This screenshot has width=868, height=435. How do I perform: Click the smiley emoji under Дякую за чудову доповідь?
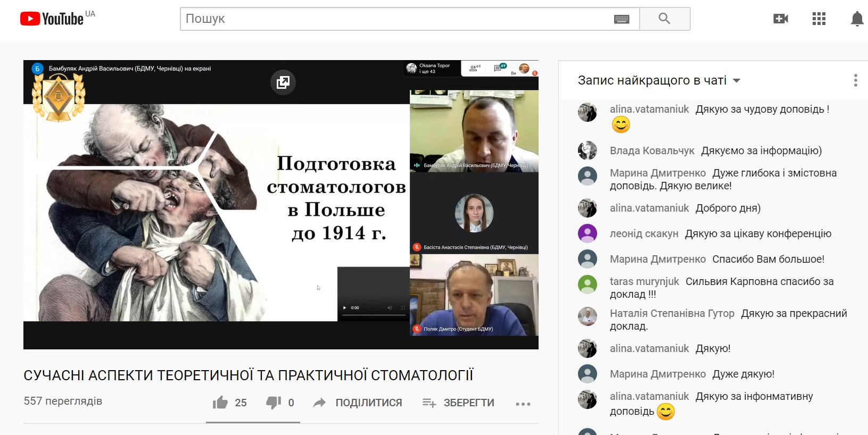pyautogui.click(x=621, y=124)
